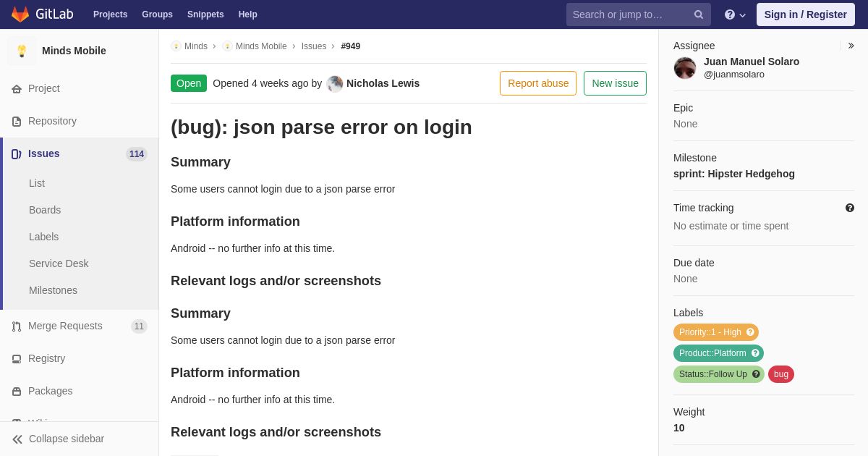The width and height of the screenshot is (868, 456).
Task: Click the red bug label
Action: pyautogui.click(x=781, y=374)
